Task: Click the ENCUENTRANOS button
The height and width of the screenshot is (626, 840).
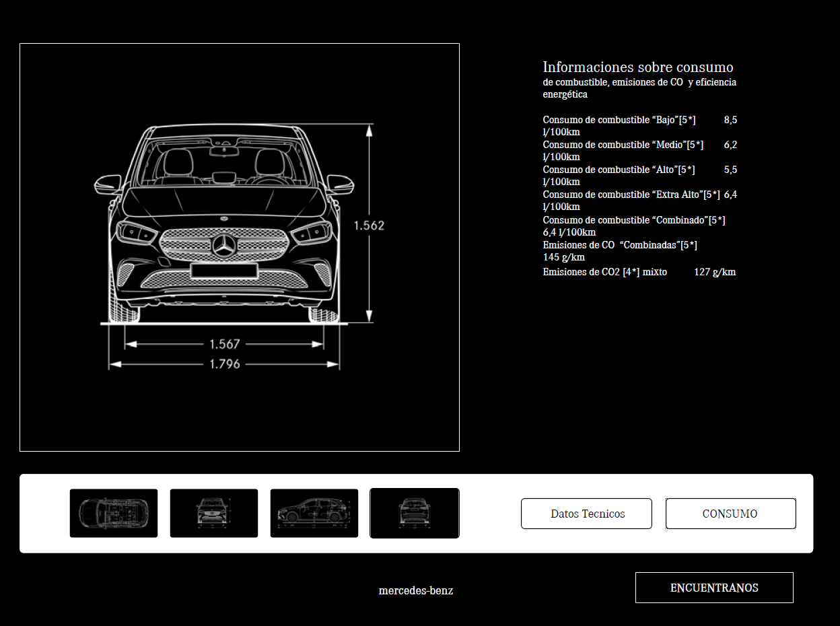Action: [714, 588]
